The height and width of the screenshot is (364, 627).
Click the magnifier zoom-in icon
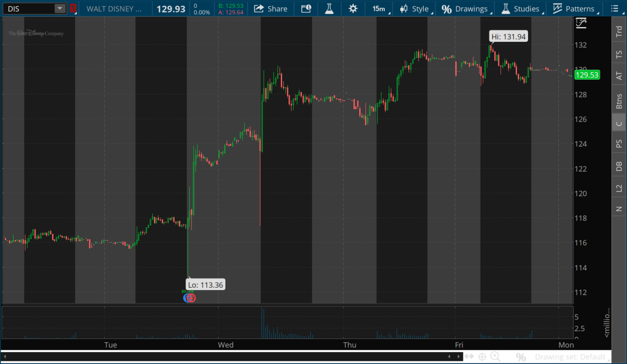point(495,357)
